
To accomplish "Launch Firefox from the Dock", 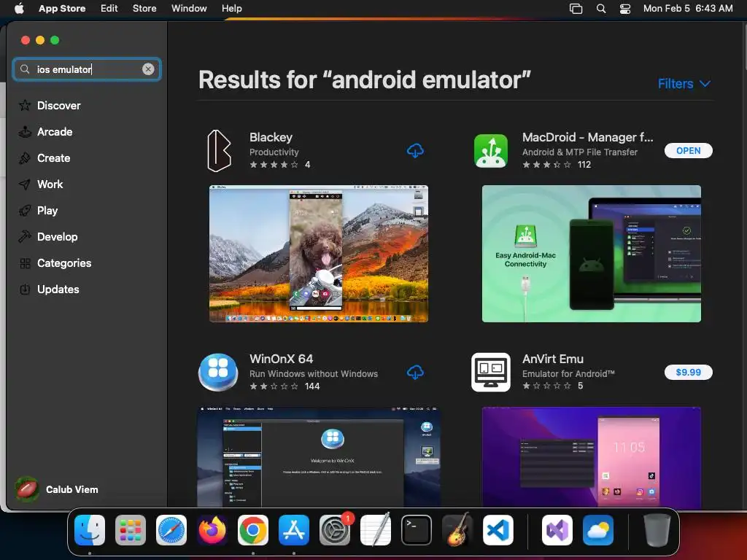I will click(x=212, y=530).
